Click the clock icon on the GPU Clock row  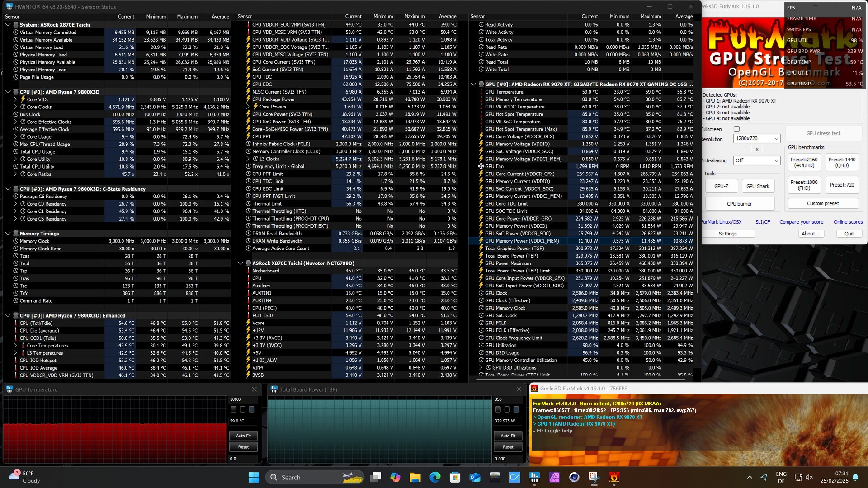point(481,293)
